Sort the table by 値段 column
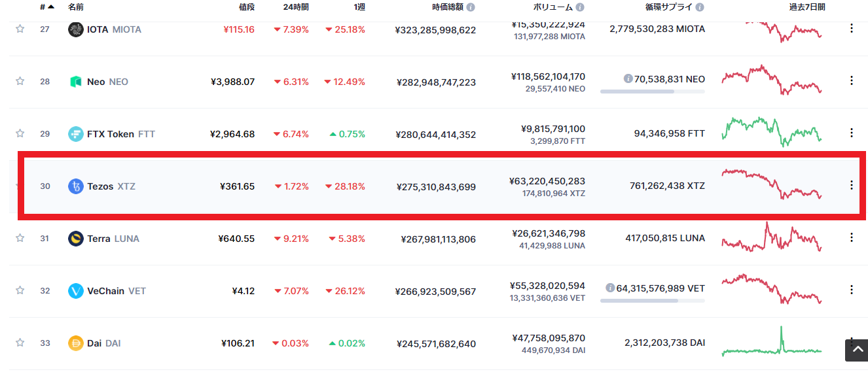The width and height of the screenshot is (868, 372). click(x=247, y=7)
